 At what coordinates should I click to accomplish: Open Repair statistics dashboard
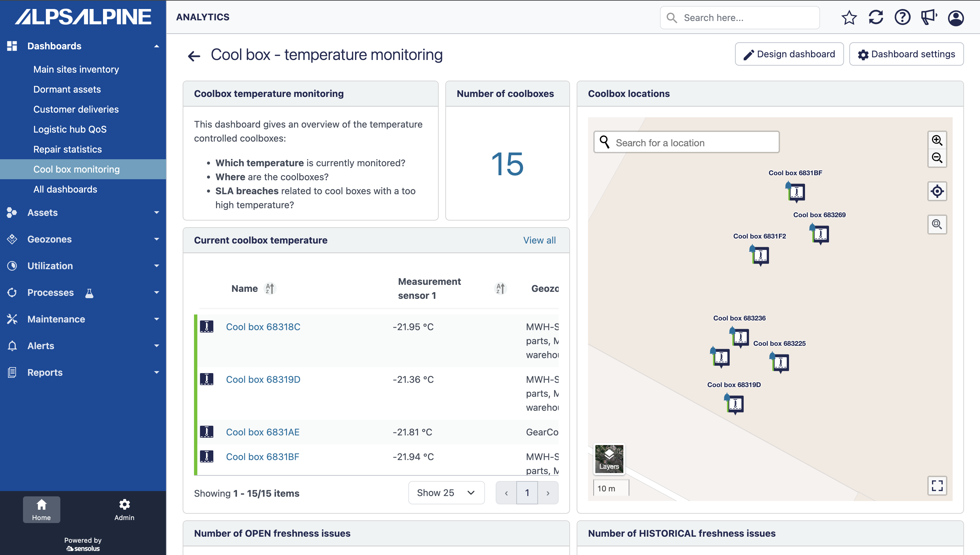coord(67,149)
